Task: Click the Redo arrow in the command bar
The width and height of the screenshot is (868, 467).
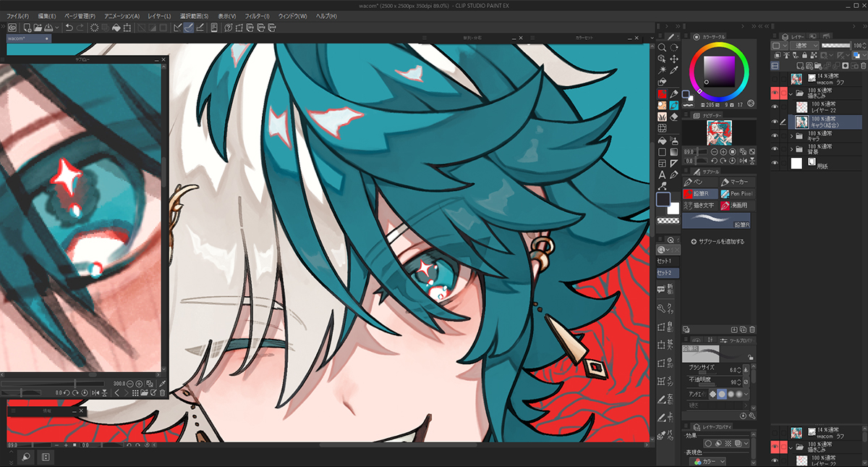Action: pos(79,28)
